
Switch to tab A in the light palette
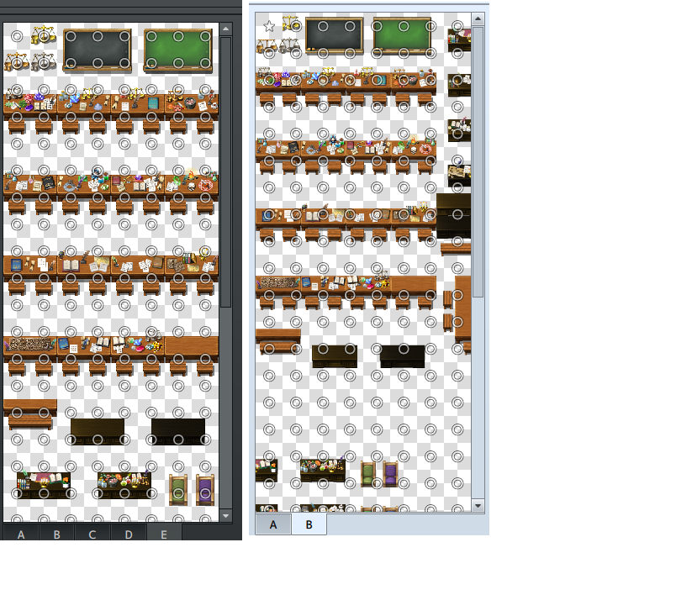pos(273,524)
